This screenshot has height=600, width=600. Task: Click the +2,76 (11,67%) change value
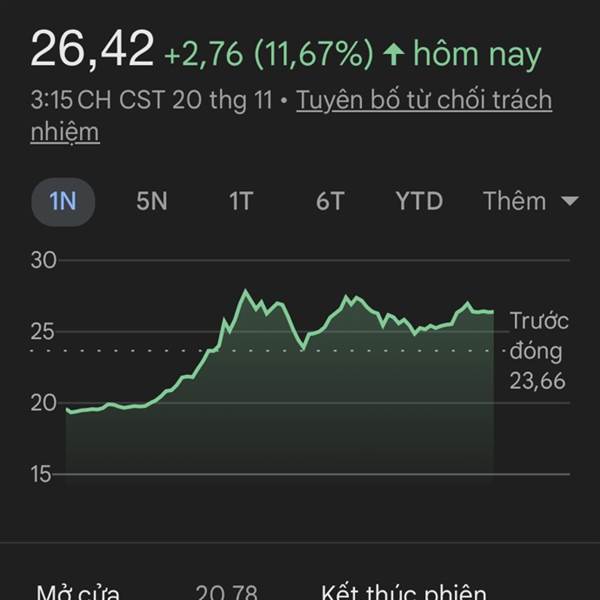click(x=269, y=53)
